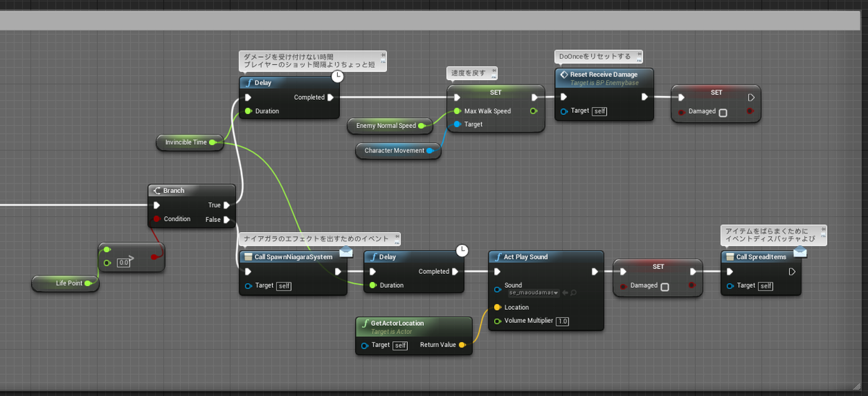Screen dimensions: 868x396
Task: Click the Target pin on Reset Receive Damage
Action: click(x=564, y=111)
